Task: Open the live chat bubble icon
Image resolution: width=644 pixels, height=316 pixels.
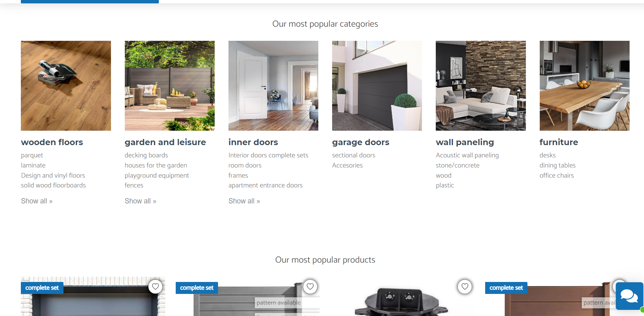Action: tap(629, 296)
